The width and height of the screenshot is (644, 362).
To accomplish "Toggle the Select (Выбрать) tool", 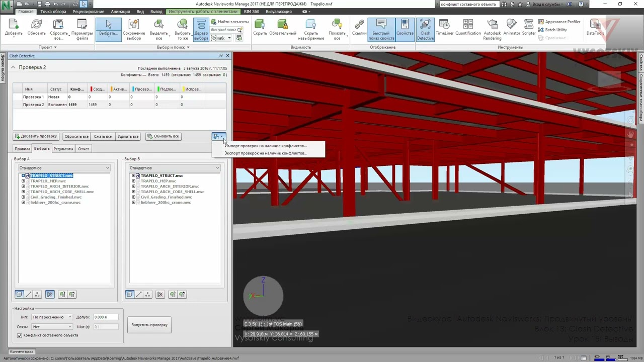I will click(x=108, y=30).
